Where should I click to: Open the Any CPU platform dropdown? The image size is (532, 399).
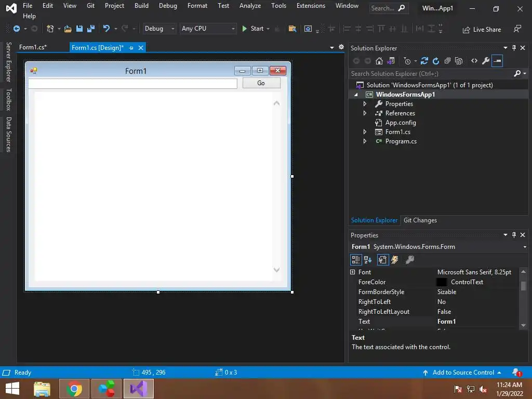coord(208,29)
